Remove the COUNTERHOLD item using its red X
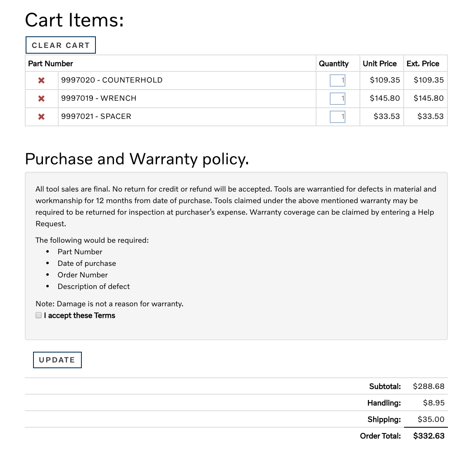 point(41,80)
